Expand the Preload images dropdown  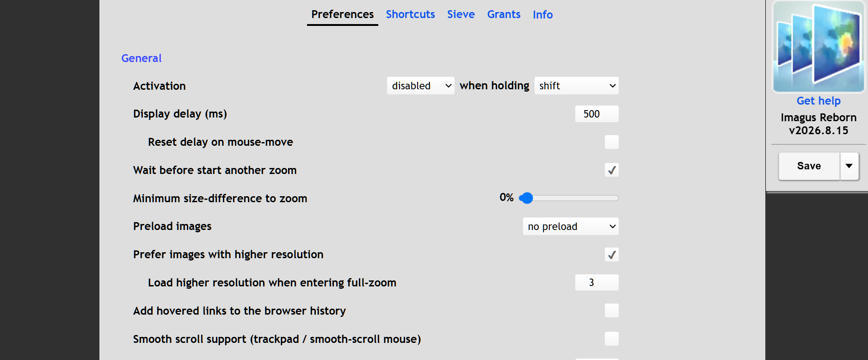tap(571, 226)
